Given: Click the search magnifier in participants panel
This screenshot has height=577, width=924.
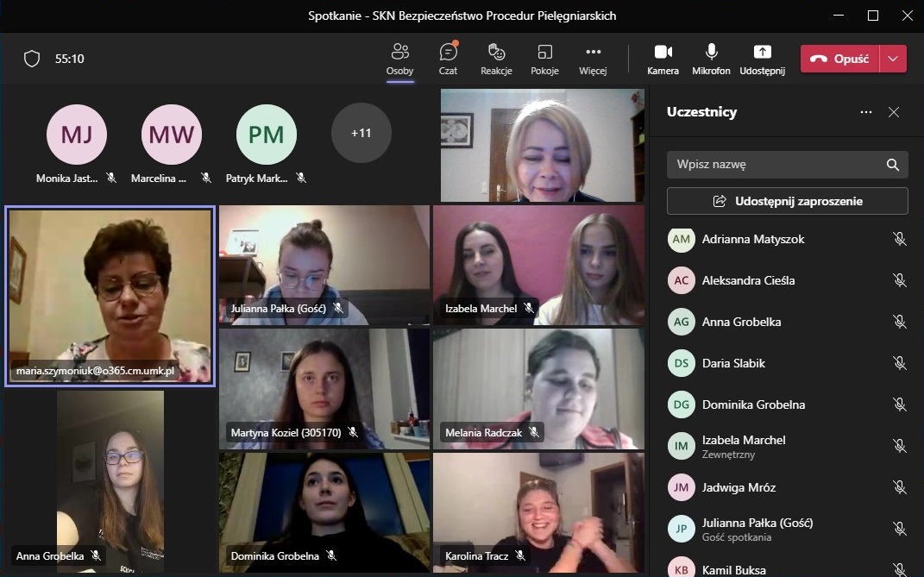Looking at the screenshot, I should point(893,164).
